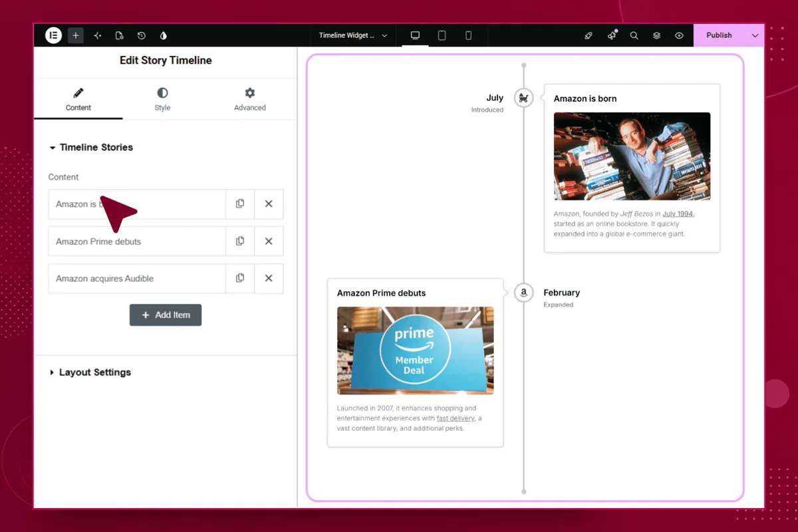Open the theme style droplet icon
The width and height of the screenshot is (798, 532).
coord(164,35)
